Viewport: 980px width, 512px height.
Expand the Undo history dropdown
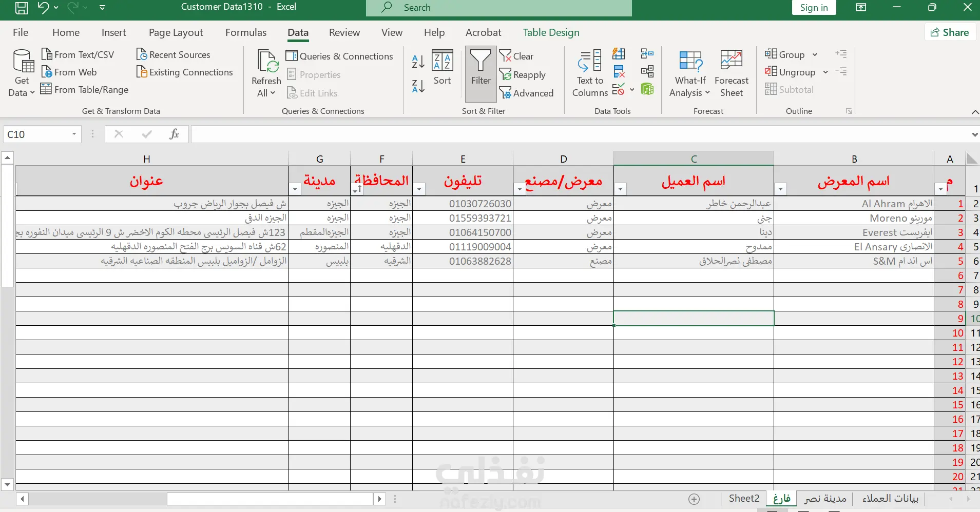(56, 8)
